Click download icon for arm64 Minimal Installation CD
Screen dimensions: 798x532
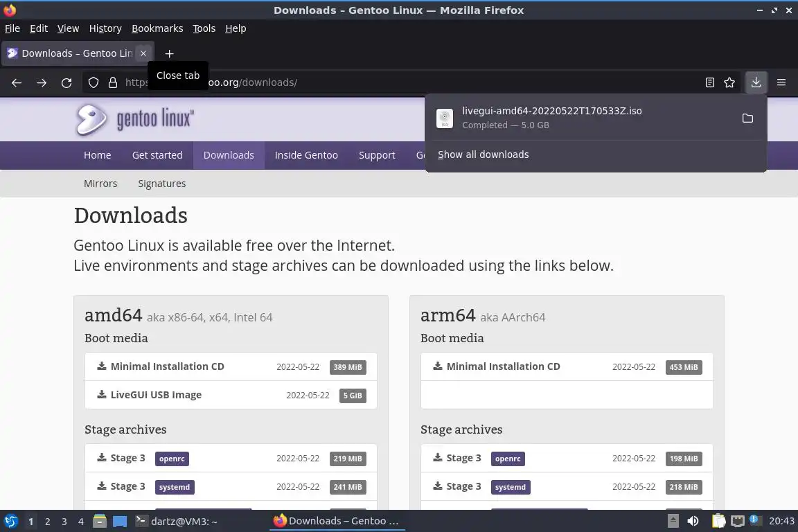438,366
